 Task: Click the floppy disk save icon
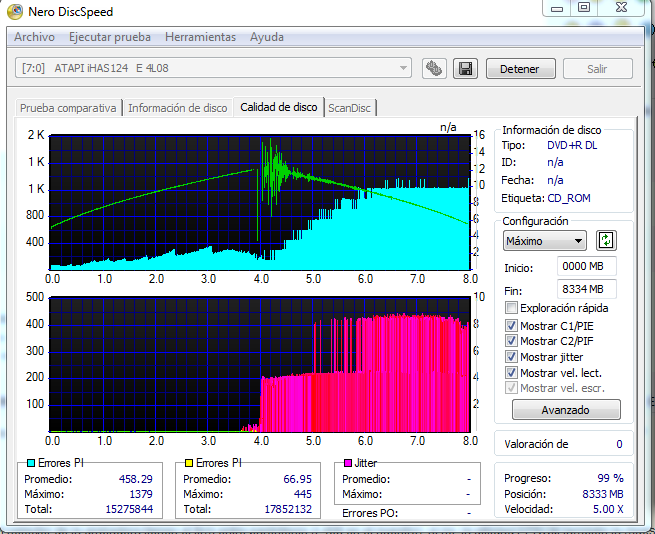[464, 69]
